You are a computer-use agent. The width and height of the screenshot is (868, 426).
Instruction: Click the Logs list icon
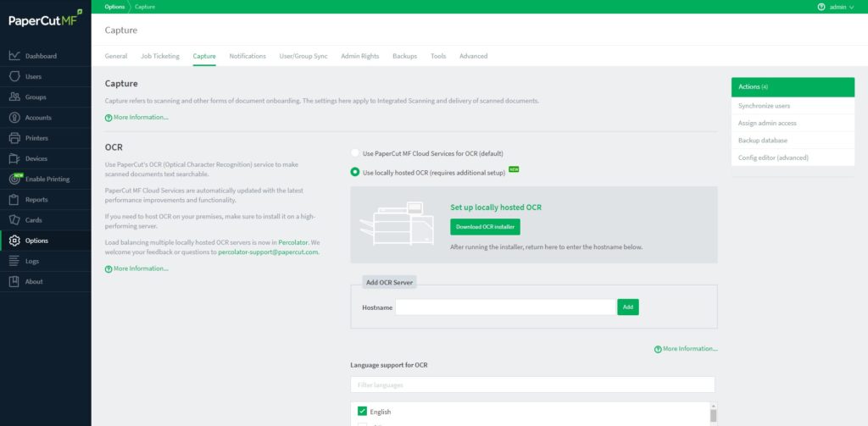(14, 261)
